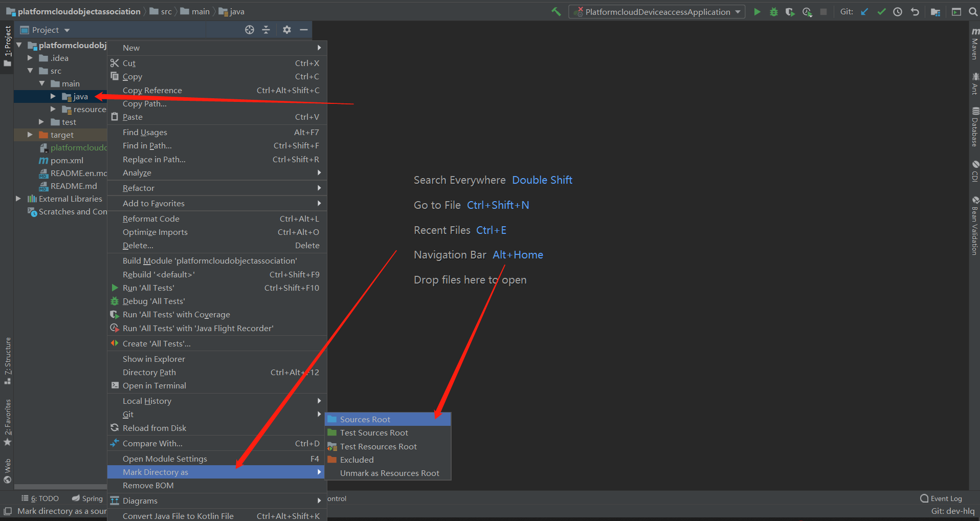Choose 'Sources Root' from the submenu
Viewport: 980px width, 521px height.
(x=364, y=419)
